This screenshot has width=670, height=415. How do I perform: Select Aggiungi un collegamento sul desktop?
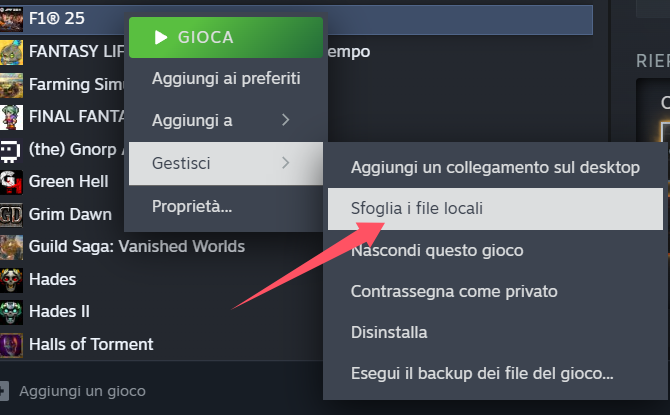pyautogui.click(x=495, y=167)
